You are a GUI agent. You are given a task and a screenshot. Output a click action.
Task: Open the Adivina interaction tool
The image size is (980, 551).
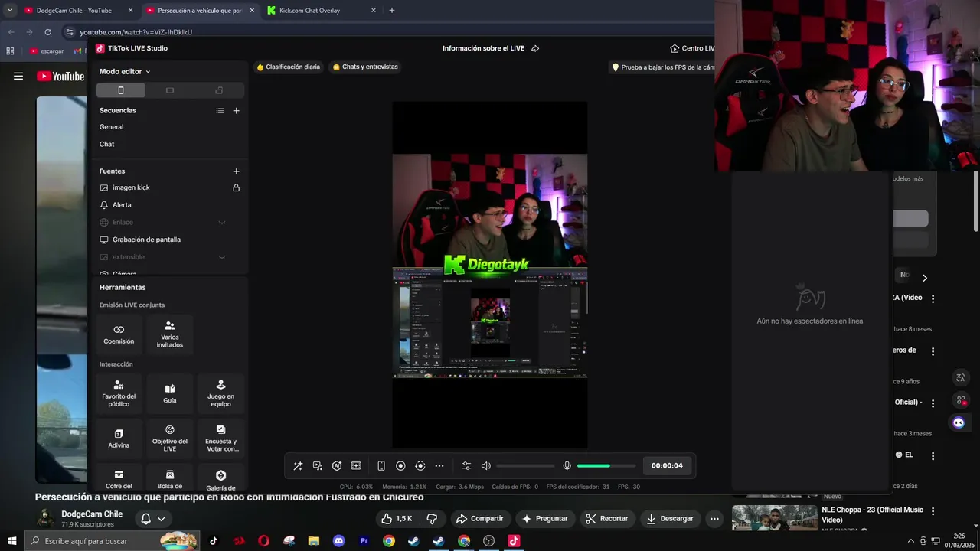pos(119,439)
